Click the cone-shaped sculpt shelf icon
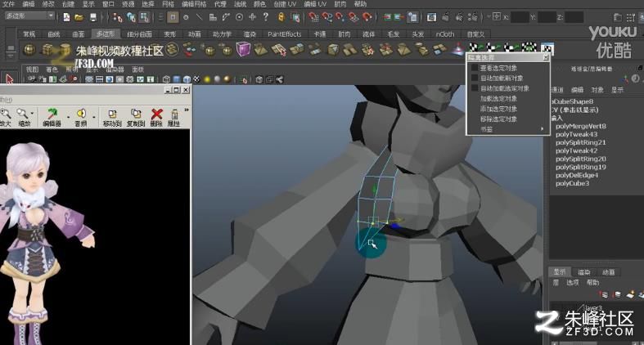This screenshot has height=345, width=644. pyautogui.click(x=458, y=50)
